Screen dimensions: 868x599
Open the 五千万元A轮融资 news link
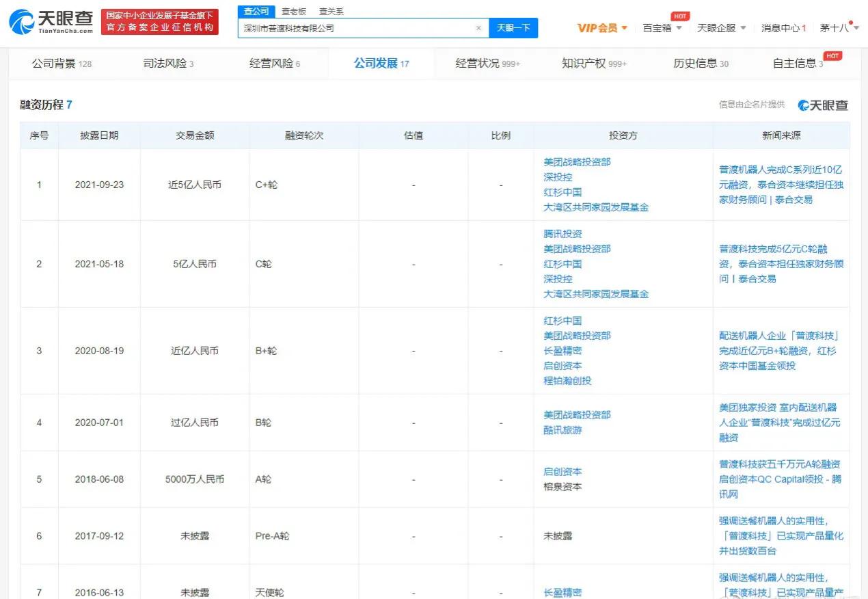click(780, 479)
